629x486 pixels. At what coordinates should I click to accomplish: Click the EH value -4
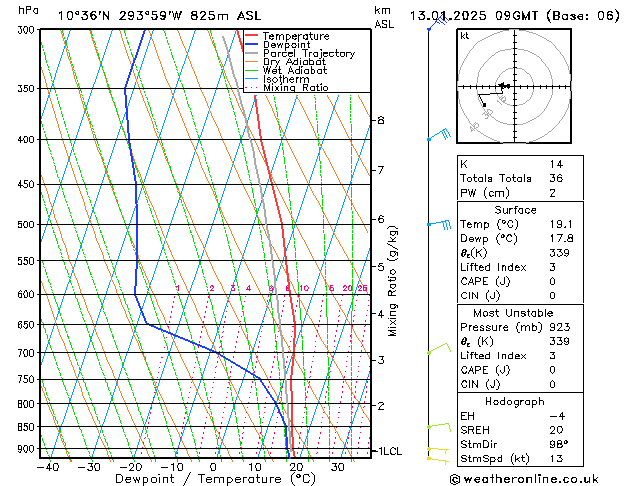[557, 416]
